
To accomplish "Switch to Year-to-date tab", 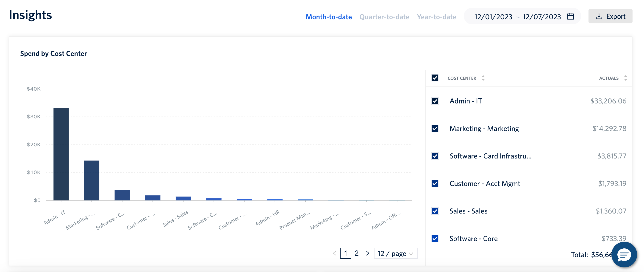I will coord(436,17).
